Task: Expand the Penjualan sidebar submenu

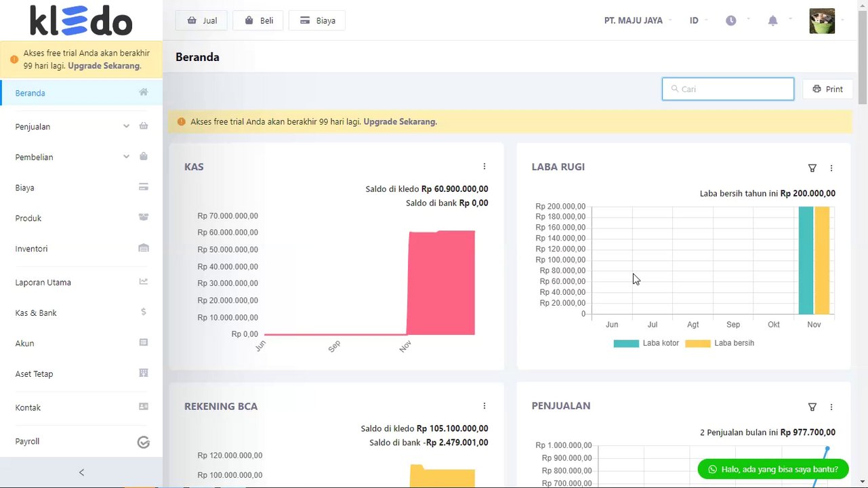Action: tap(126, 126)
